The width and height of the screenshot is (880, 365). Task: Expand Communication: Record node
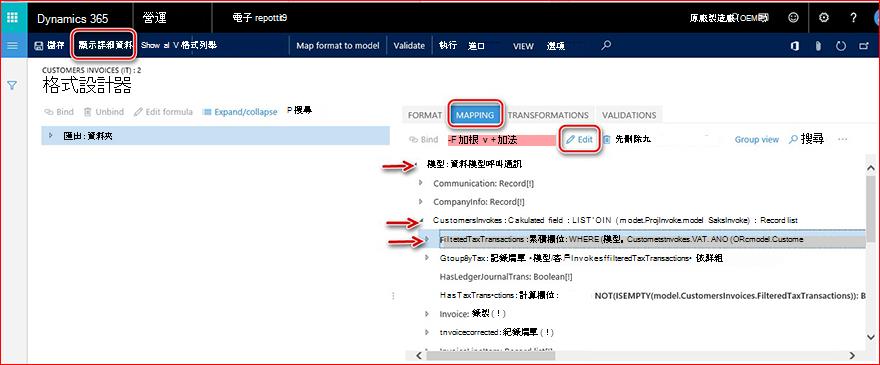(421, 183)
